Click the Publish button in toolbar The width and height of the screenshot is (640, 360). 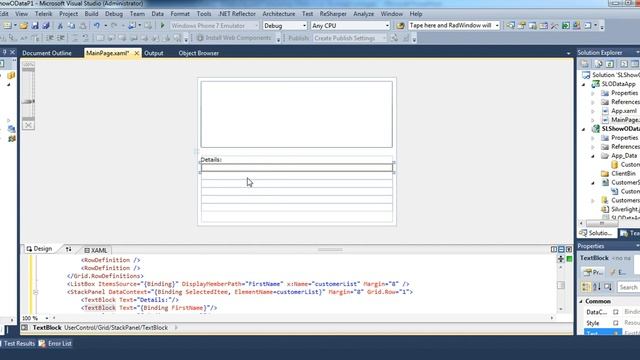pyautogui.click(x=298, y=38)
